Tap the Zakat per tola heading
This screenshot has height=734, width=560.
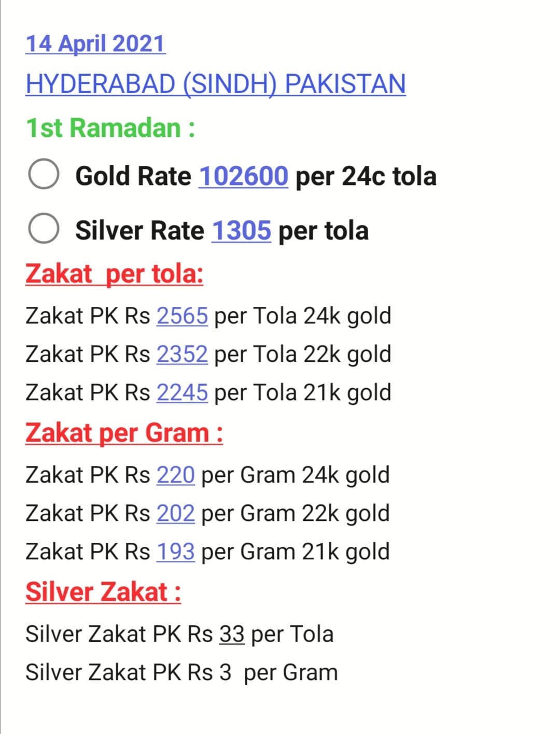114,274
